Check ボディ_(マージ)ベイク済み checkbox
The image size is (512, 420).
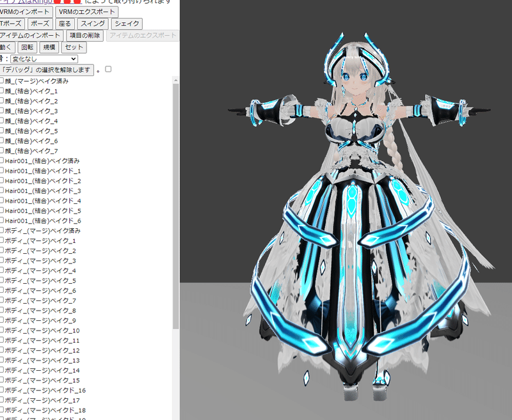click(x=1, y=230)
